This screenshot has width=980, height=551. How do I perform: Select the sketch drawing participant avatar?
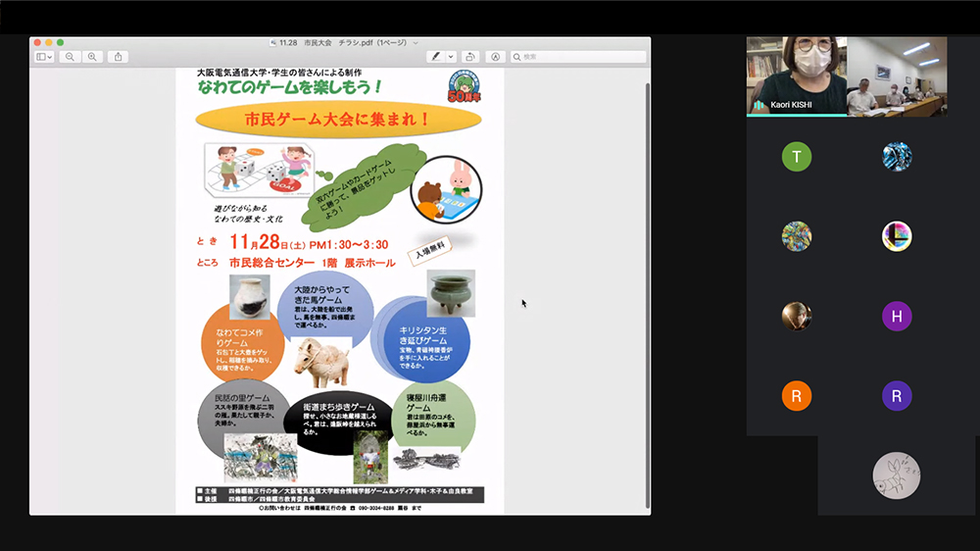[x=897, y=476]
